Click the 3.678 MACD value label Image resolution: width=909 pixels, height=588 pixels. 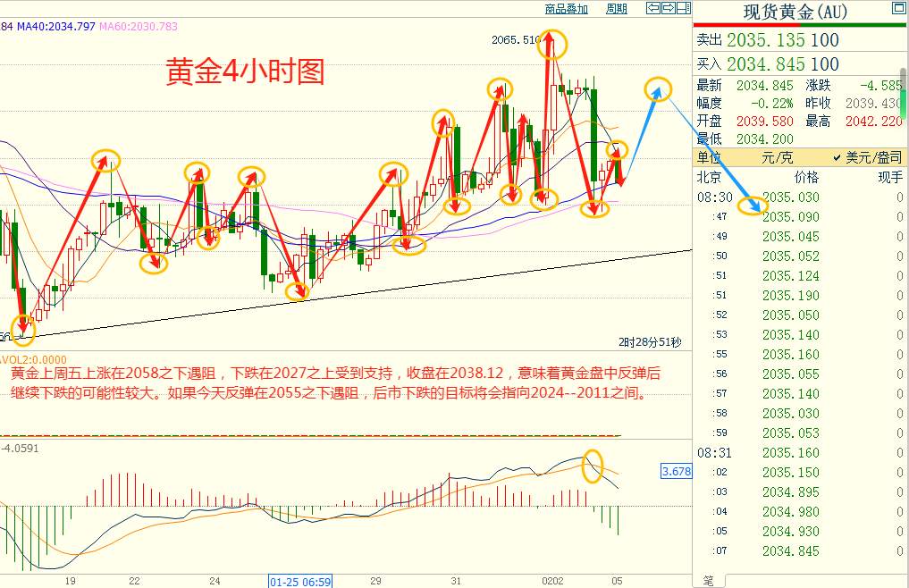[676, 472]
